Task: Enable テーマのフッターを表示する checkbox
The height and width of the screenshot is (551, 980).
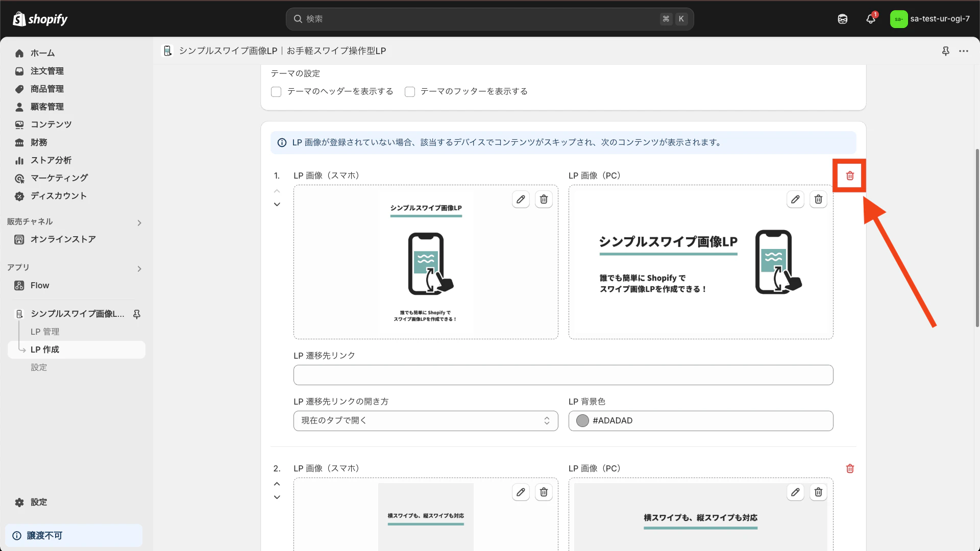Action: (x=410, y=92)
